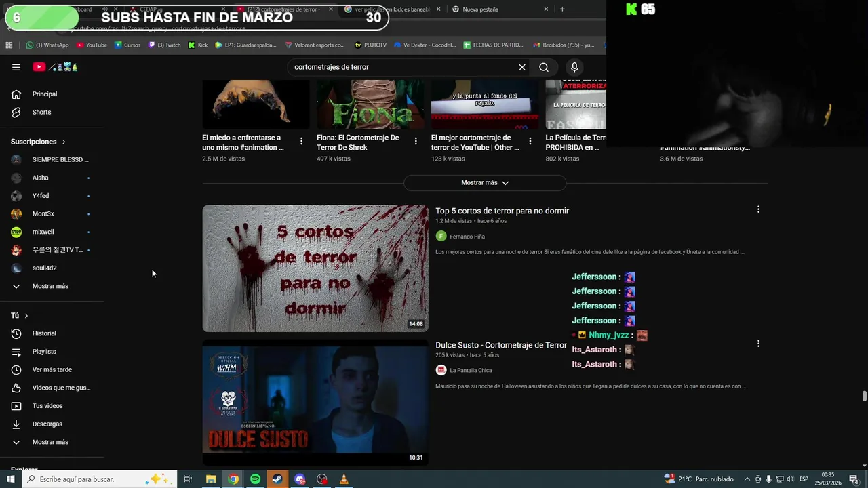Open options menu for the Fiona short
Image resolution: width=868 pixels, height=488 pixels.
(x=416, y=141)
